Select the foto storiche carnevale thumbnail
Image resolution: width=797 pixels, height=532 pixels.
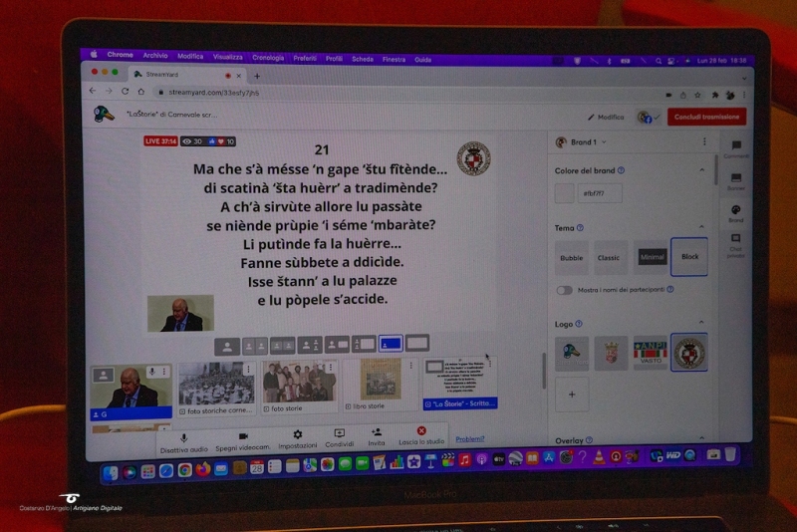216,389
